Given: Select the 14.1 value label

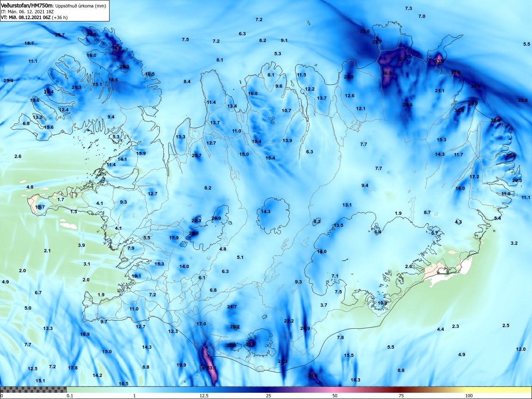Looking at the screenshot, I should coord(122,159).
